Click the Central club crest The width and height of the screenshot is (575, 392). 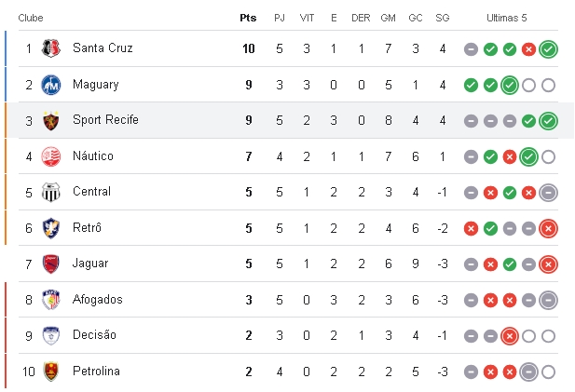51,193
